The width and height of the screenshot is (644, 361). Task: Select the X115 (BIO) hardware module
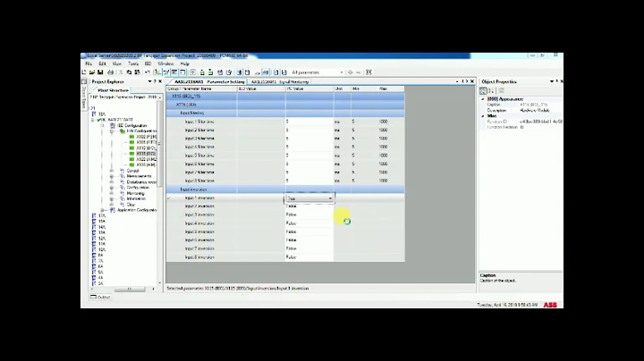(x=146, y=154)
